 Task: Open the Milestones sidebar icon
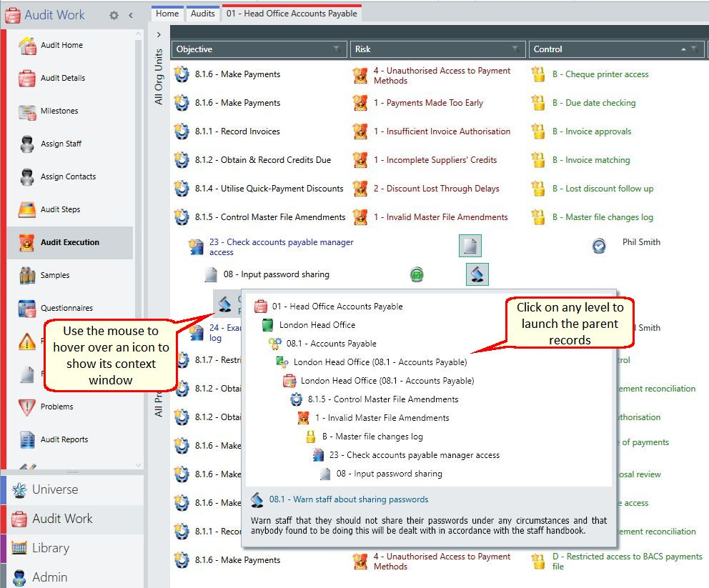click(x=27, y=111)
